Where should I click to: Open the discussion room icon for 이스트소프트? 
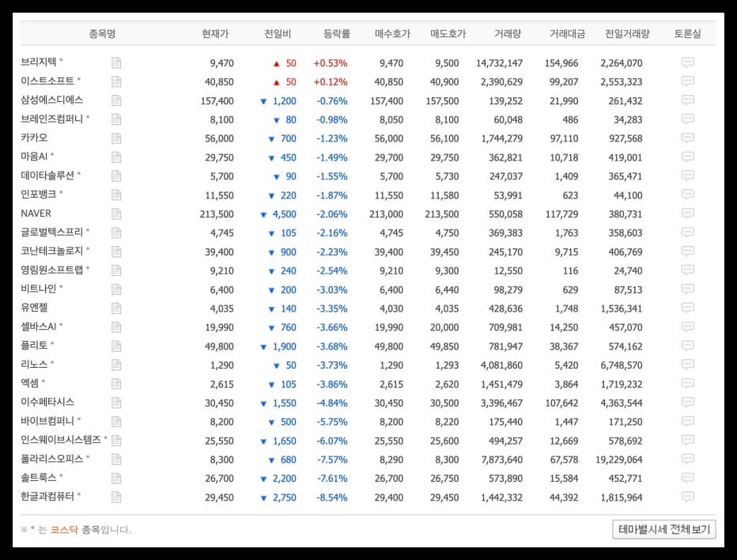pos(688,81)
